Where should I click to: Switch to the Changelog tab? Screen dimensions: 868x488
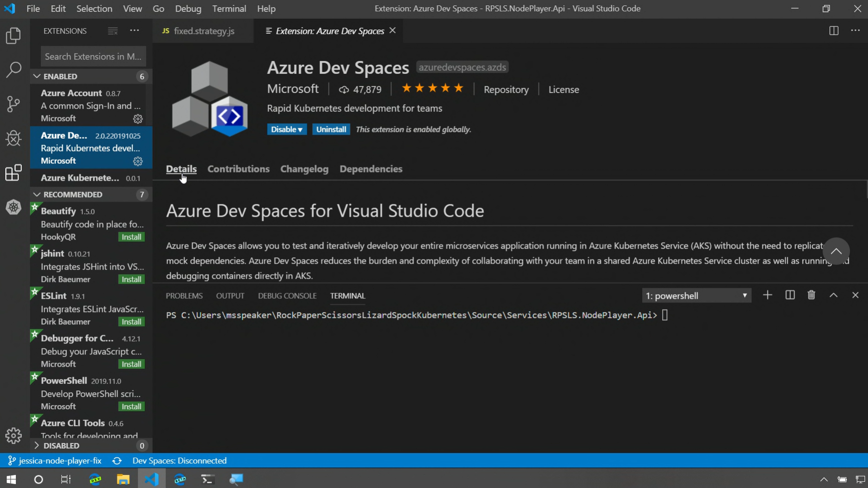tap(304, 169)
